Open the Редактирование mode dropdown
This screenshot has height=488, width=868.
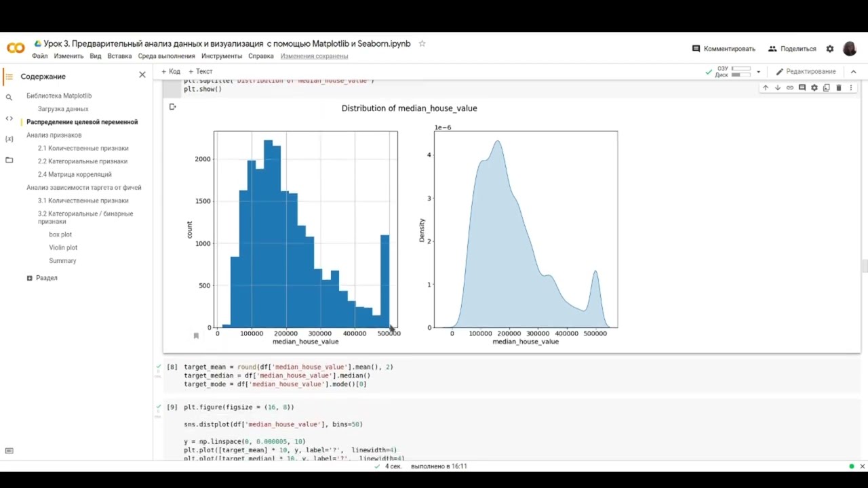click(x=806, y=71)
